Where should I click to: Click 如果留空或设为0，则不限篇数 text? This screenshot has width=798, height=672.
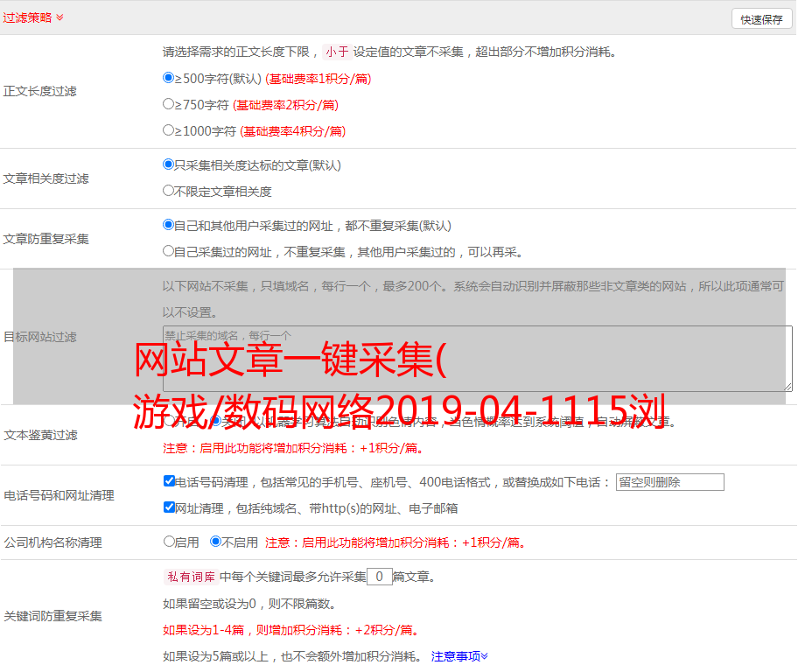250,604
